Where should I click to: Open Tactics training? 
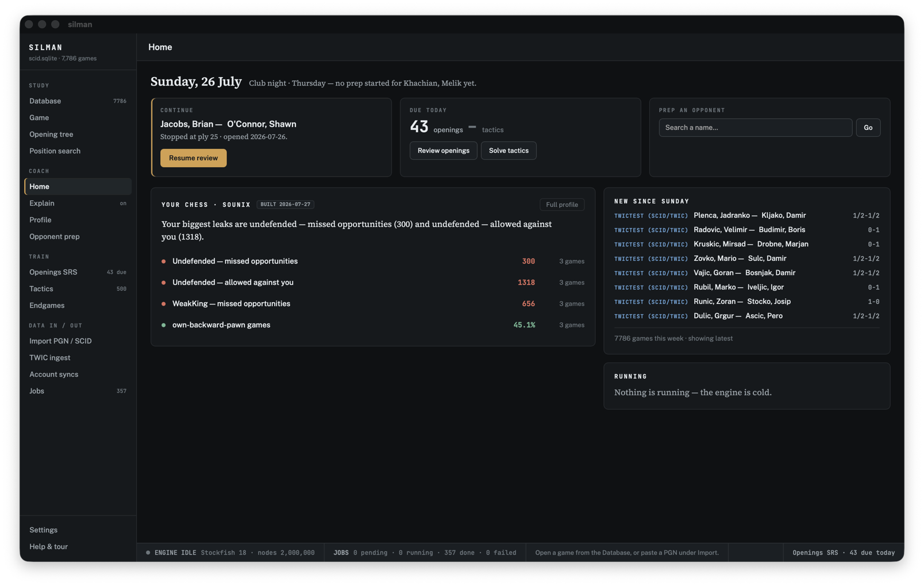point(78,289)
